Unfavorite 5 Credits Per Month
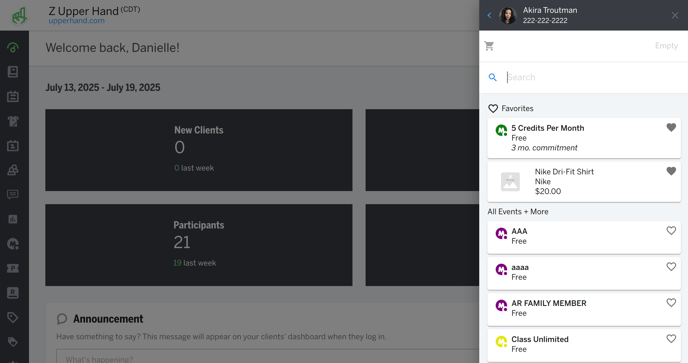 pos(671,127)
